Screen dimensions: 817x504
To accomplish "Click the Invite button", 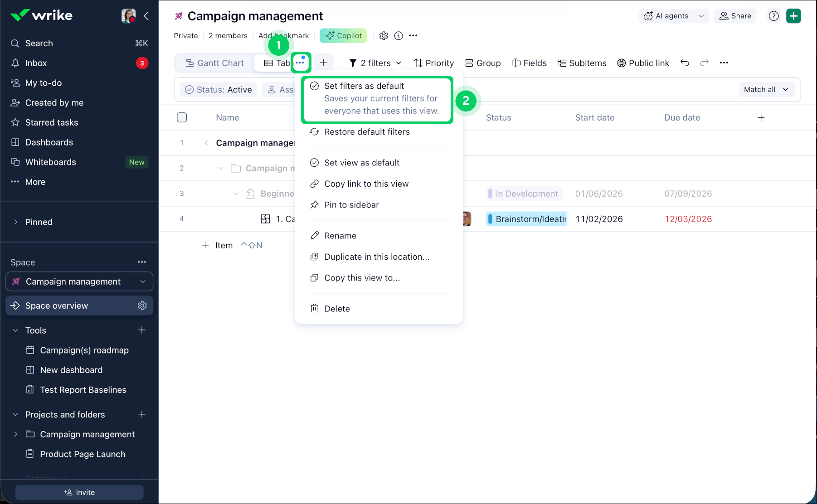I will point(79,492).
